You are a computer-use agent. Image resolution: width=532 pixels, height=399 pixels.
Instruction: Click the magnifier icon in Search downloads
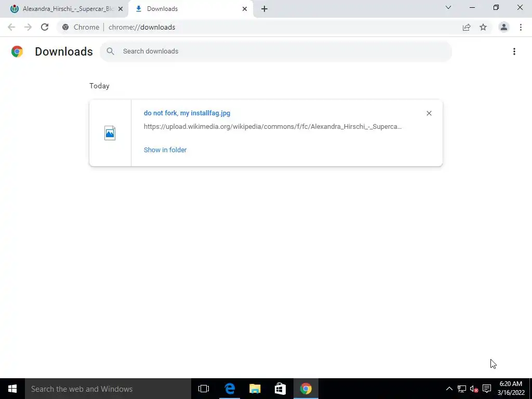click(x=110, y=51)
